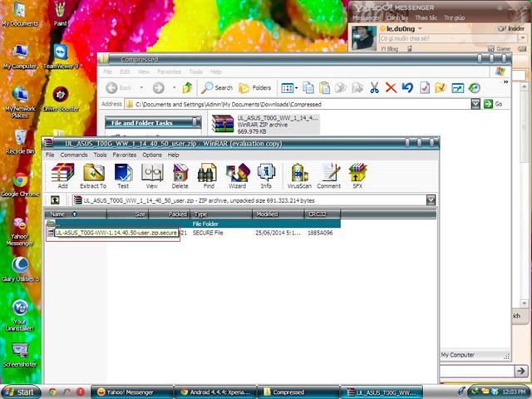
Task: Click the Paste clipboard icon in Explorer
Action: (x=324, y=88)
